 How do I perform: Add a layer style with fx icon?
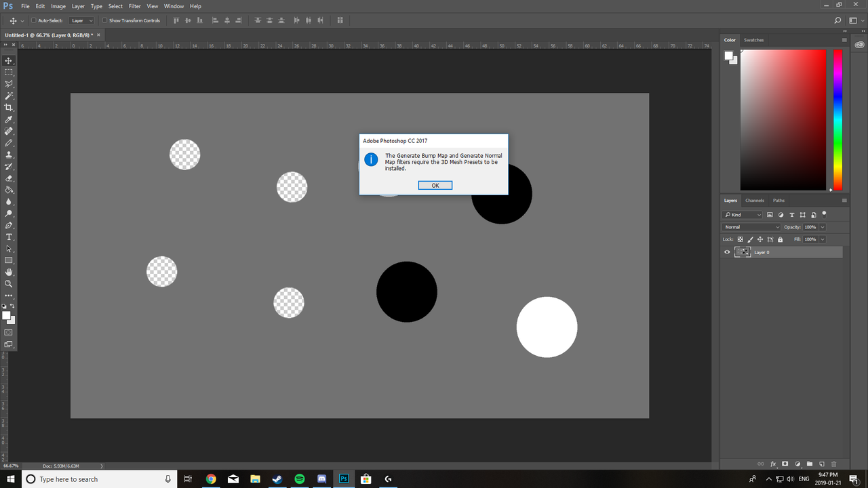tap(773, 464)
